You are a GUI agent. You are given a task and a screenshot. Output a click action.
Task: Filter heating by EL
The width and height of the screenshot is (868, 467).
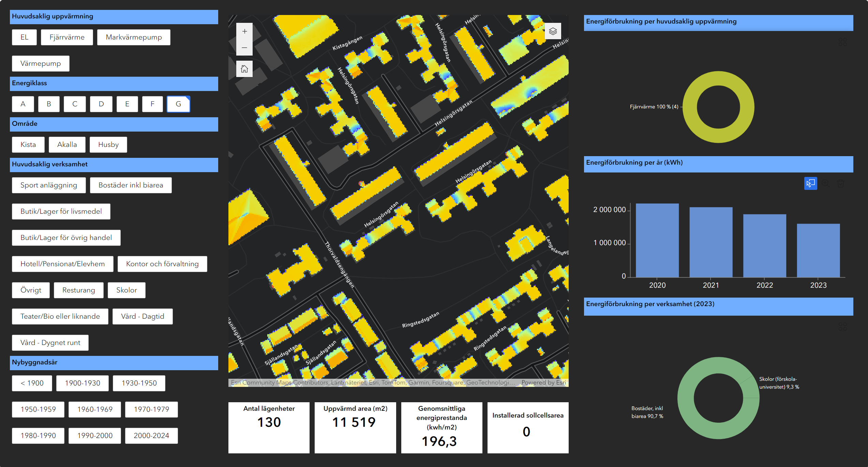coord(24,37)
